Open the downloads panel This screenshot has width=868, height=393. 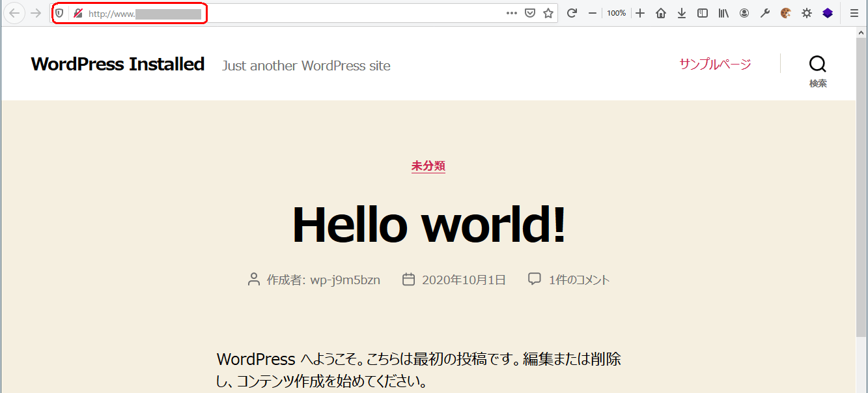[x=682, y=13]
